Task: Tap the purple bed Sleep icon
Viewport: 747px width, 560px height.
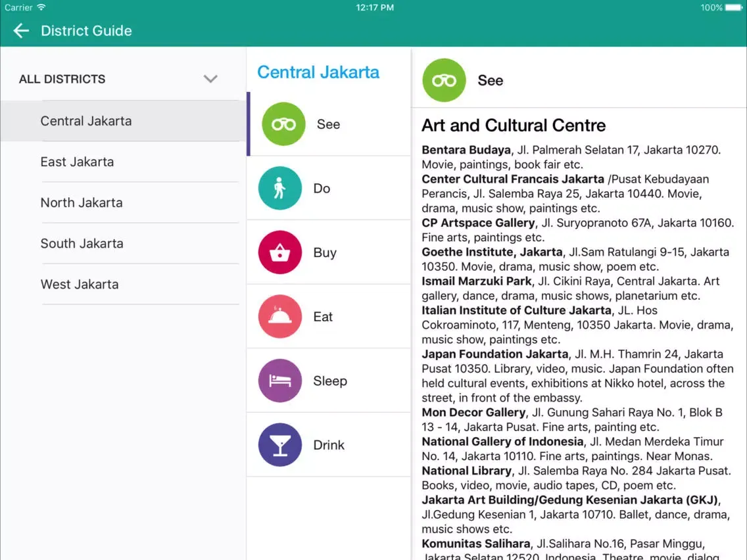Action: coord(280,381)
